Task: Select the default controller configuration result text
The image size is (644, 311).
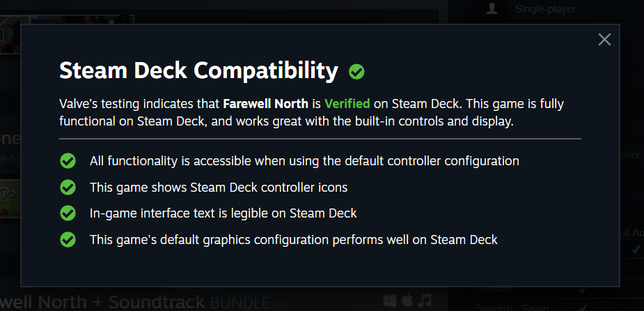Action: coord(304,161)
